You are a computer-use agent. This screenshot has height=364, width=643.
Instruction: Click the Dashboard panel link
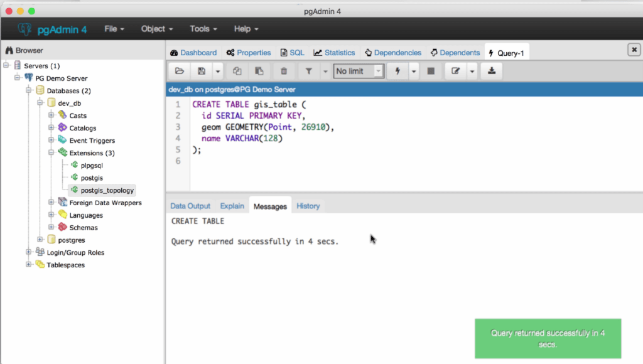click(197, 53)
